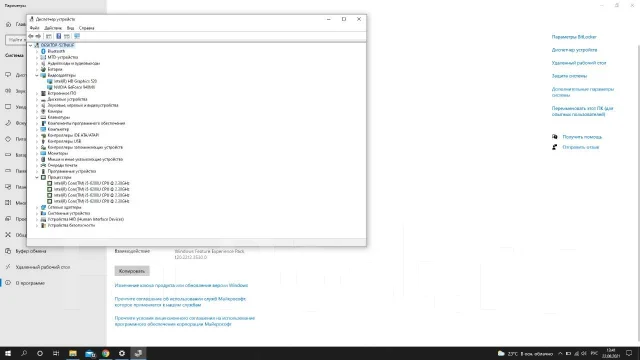Viewport: 640px width, 360px height.
Task: Open the 'Действие' menu in Device Manager
Action: [53, 28]
